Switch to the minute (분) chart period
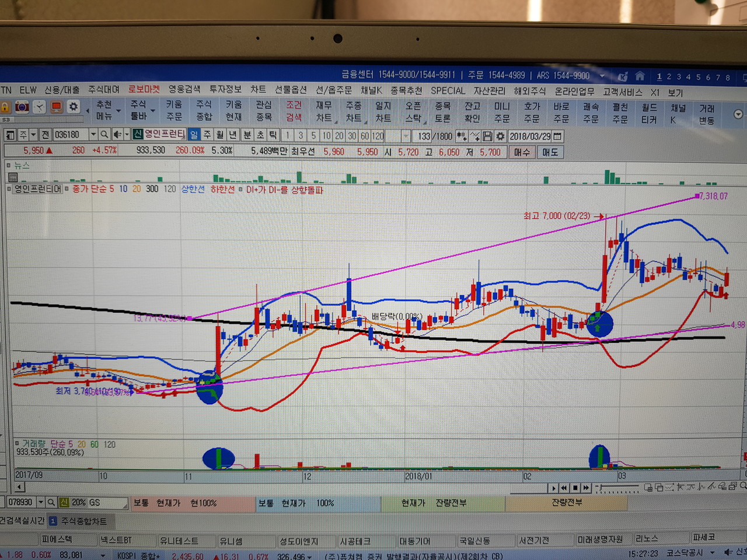Image resolution: width=747 pixels, height=560 pixels. pos(247,135)
